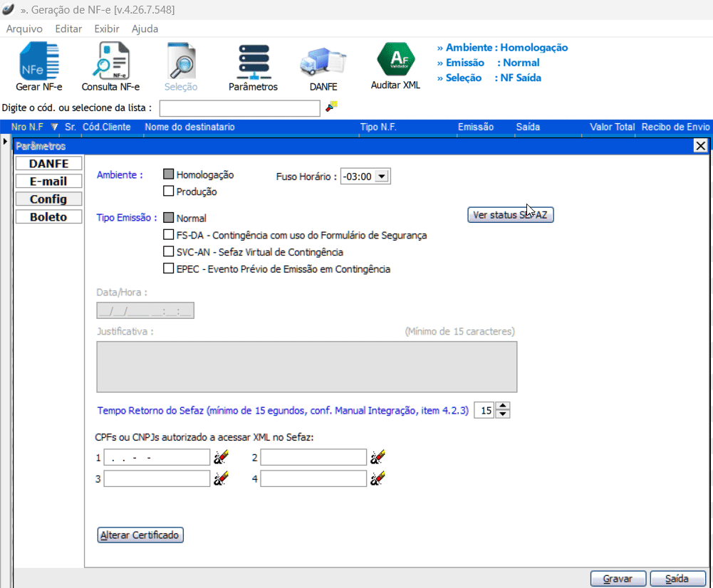This screenshot has height=588, width=713.
Task: Click the Nro N.F column filter arrow
Action: click(54, 127)
